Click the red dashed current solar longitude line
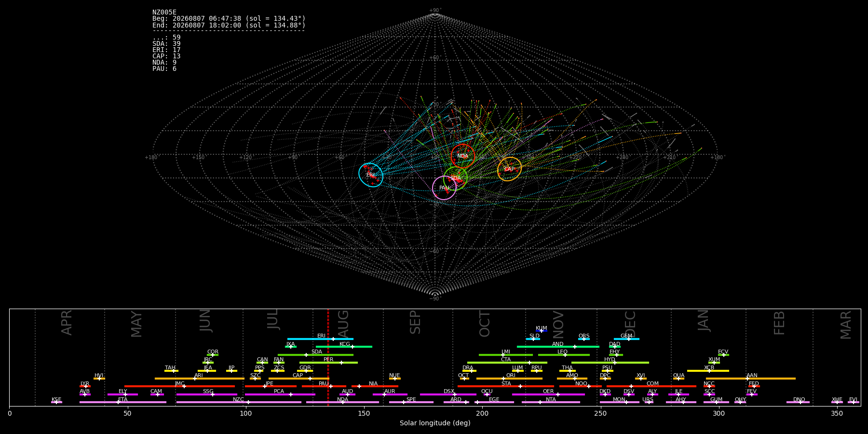Viewport: 868px width, 434px height. point(328,357)
